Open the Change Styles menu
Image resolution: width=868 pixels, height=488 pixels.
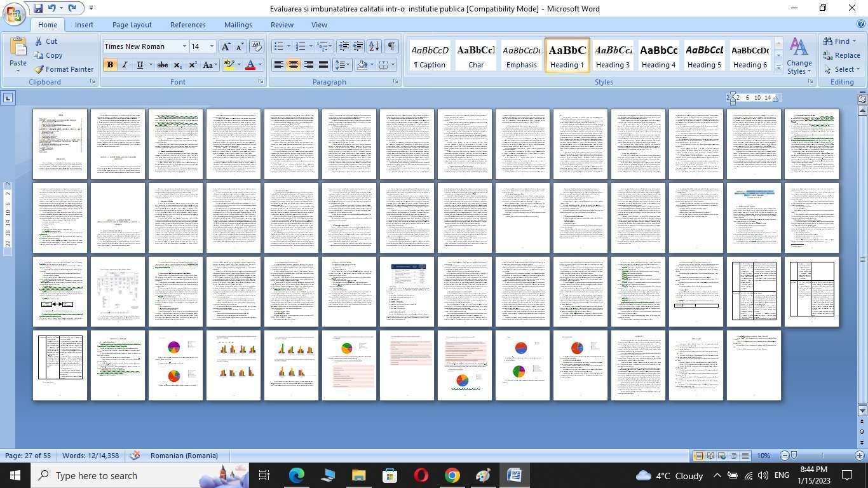[x=799, y=56]
